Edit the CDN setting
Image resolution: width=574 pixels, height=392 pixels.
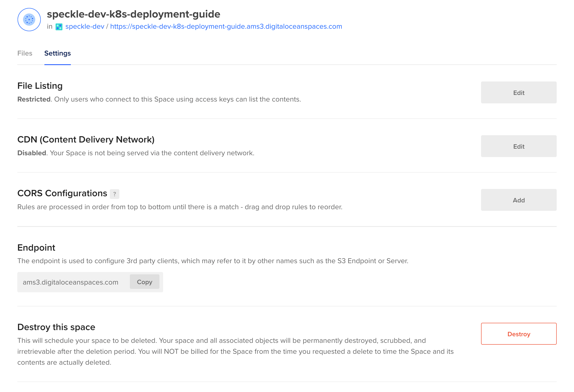tap(519, 146)
